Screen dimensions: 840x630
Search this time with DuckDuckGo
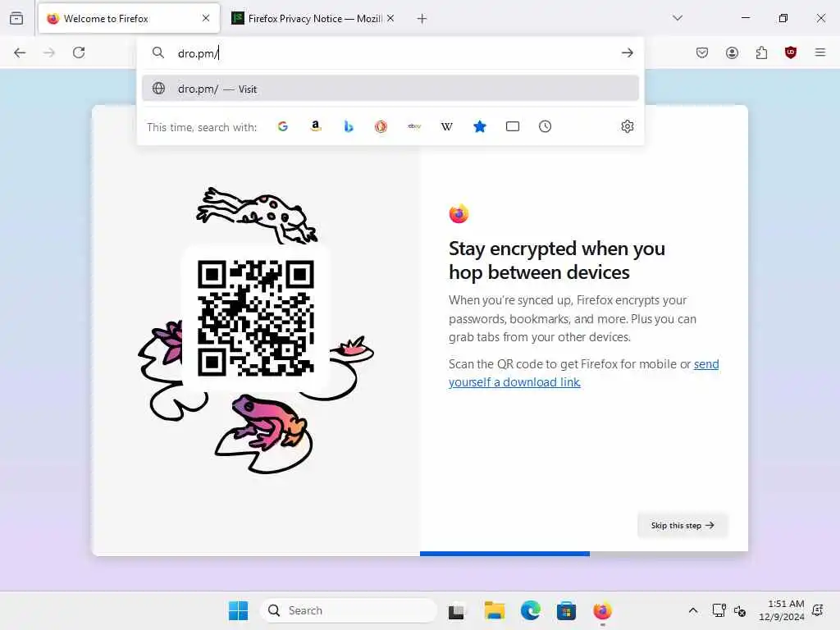pos(381,126)
